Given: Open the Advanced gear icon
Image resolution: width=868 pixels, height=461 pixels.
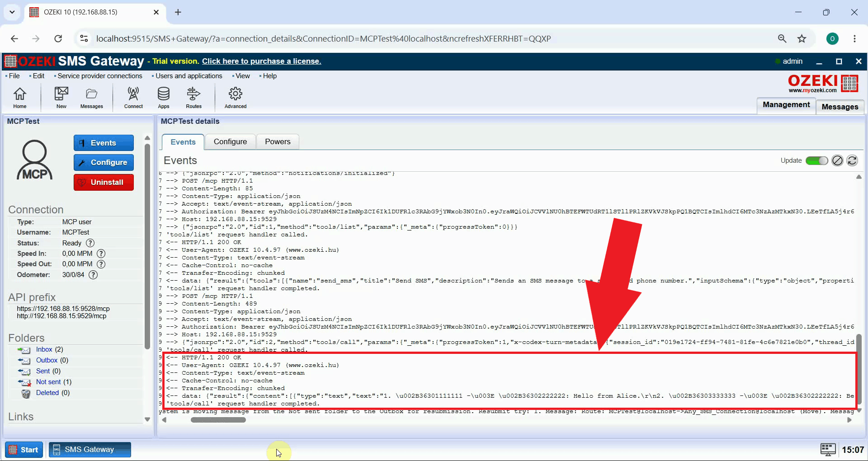Looking at the screenshot, I should [236, 98].
